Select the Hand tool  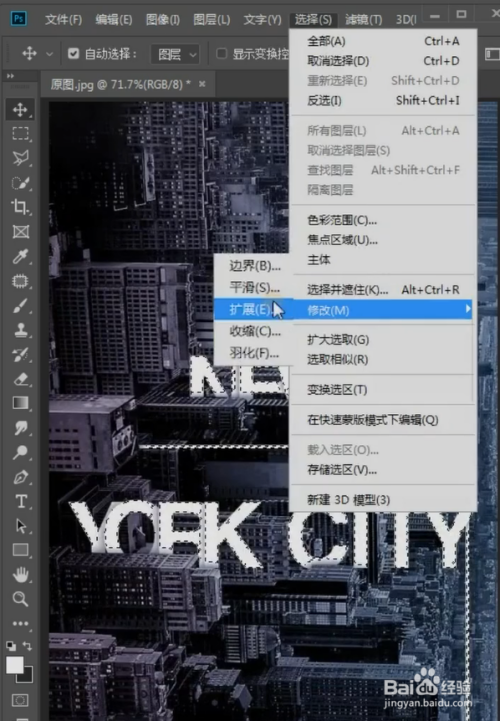[x=20, y=574]
